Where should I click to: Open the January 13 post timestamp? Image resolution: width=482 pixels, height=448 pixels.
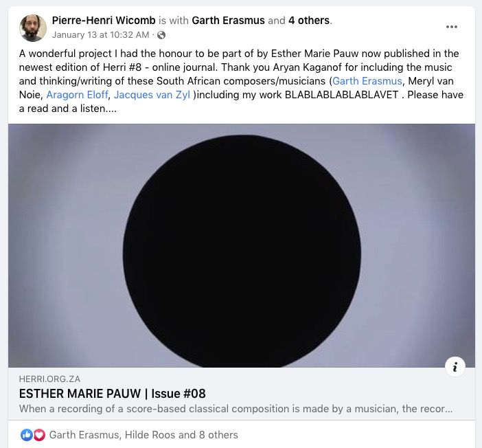click(101, 34)
